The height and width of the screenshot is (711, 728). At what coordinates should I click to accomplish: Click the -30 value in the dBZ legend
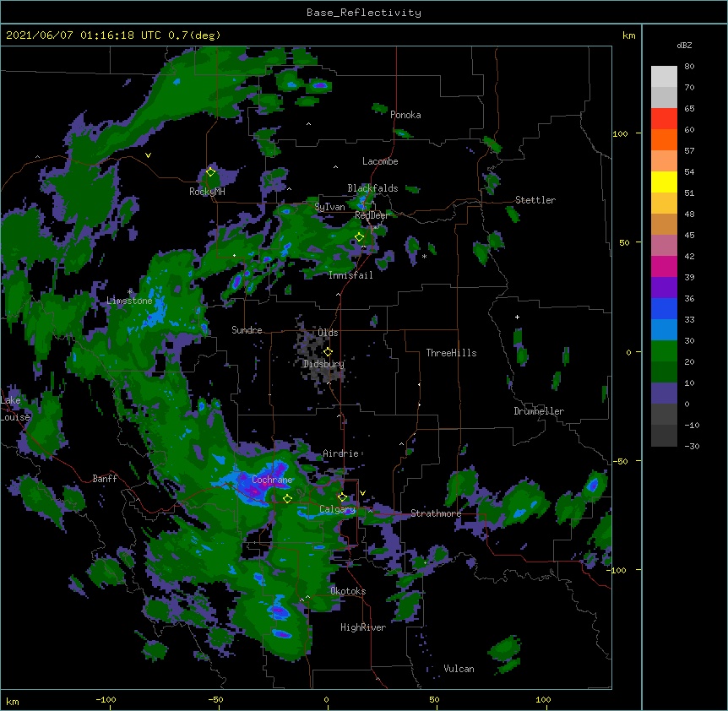692,446
